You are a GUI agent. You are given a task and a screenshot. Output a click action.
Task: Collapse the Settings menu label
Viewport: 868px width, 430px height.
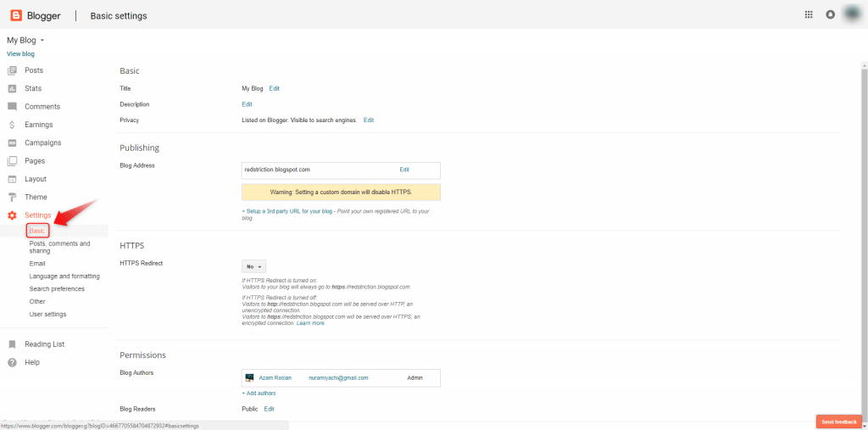[38, 215]
